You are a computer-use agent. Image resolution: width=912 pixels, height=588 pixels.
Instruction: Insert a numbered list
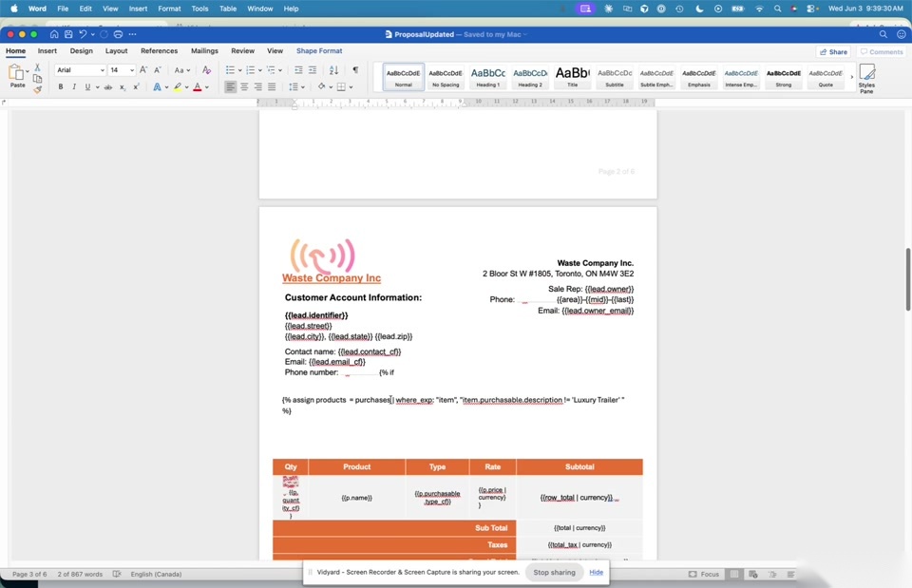click(x=251, y=69)
